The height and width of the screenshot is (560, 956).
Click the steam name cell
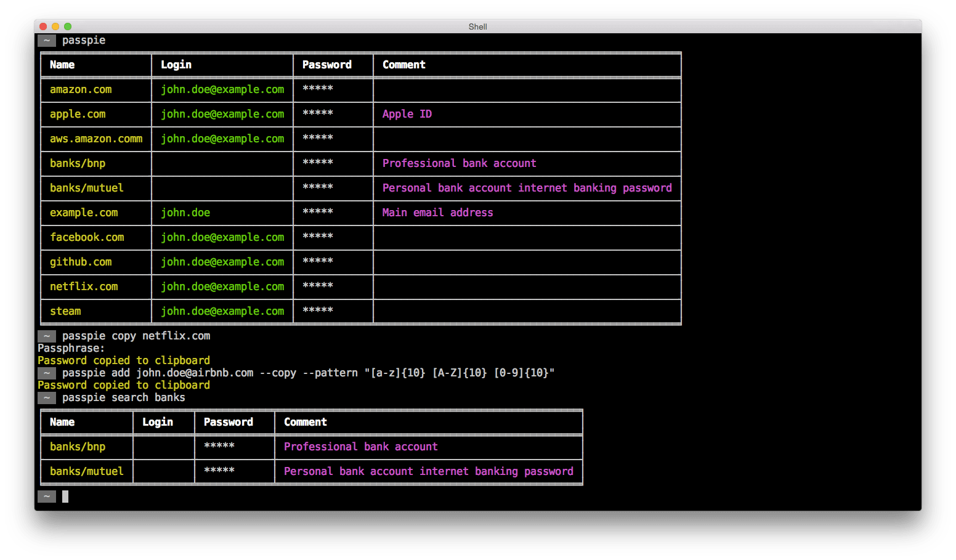[65, 311]
